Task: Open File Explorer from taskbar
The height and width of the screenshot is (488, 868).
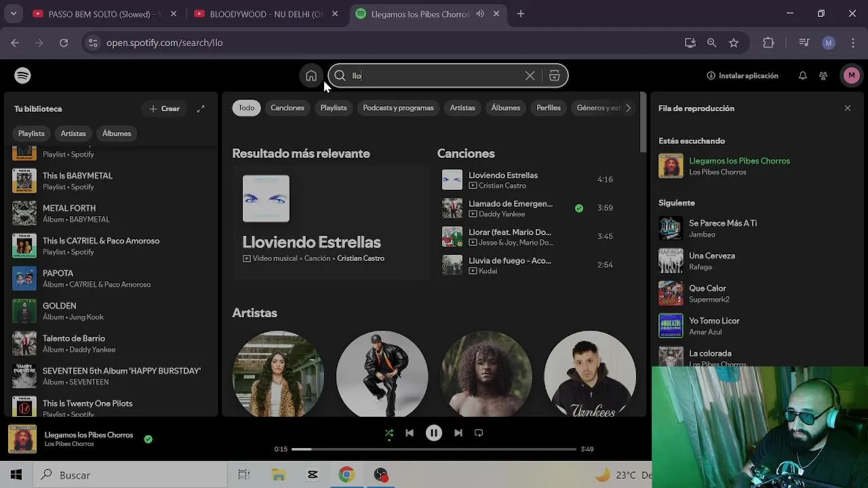Action: point(279,475)
